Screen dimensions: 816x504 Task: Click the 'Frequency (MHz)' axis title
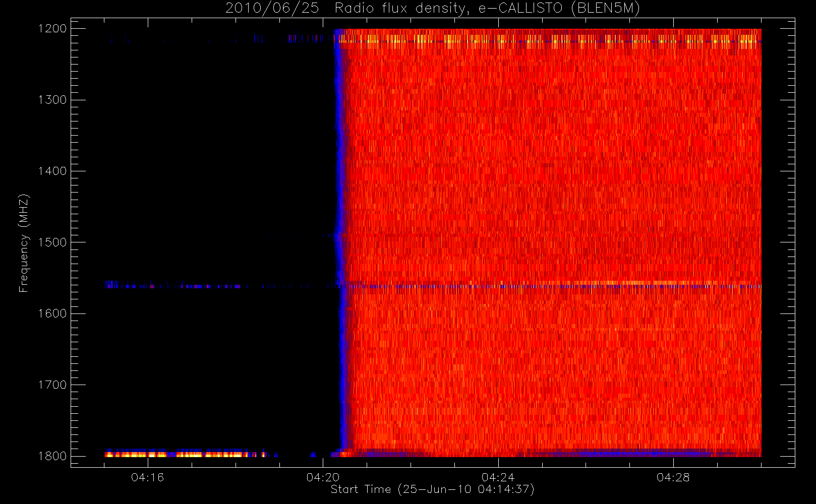(24, 243)
